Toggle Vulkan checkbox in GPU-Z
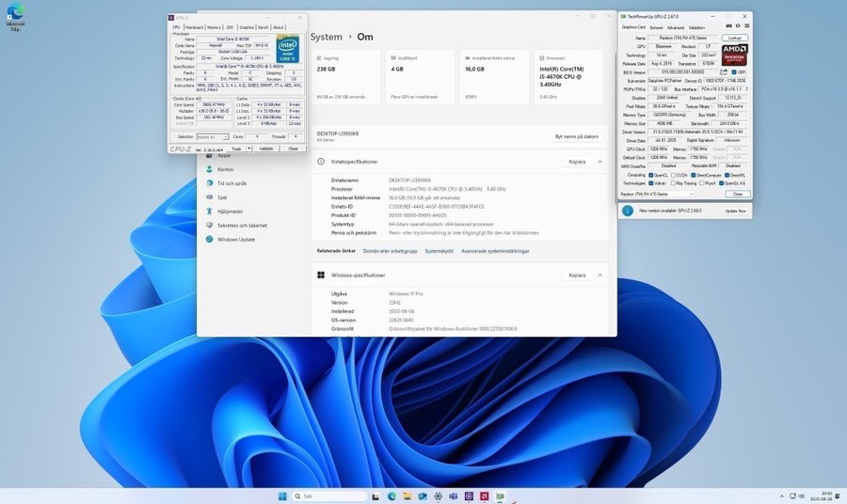The width and height of the screenshot is (847, 504). tap(651, 183)
